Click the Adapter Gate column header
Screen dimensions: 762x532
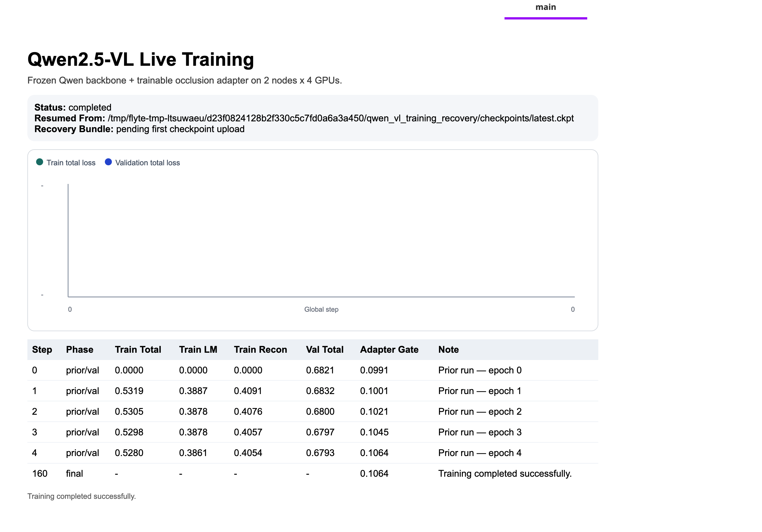pos(389,350)
